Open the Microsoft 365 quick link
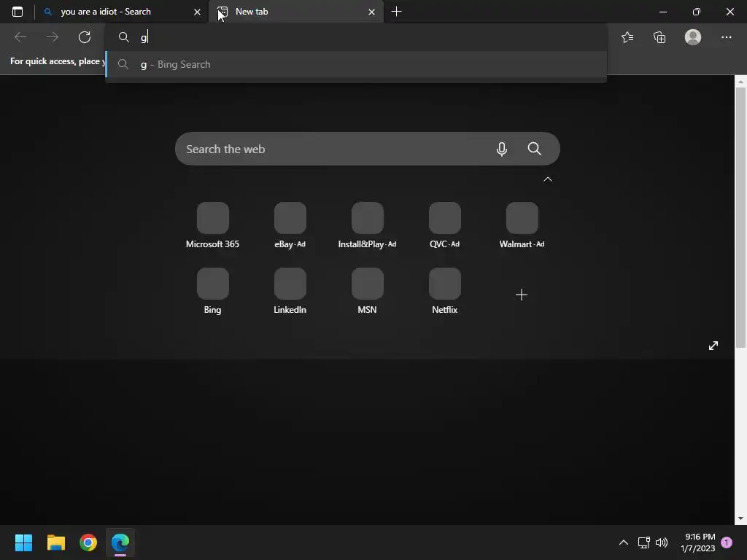747x560 pixels. tap(212, 225)
